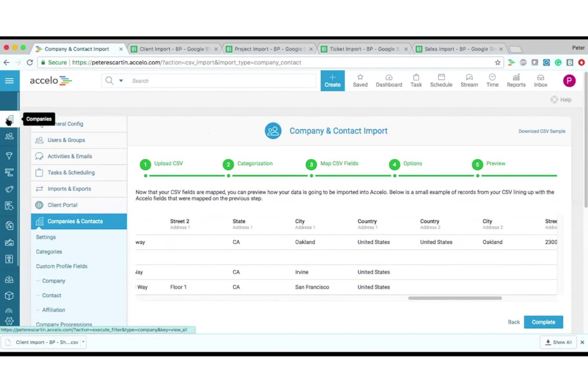Open Saved items star

360,81
